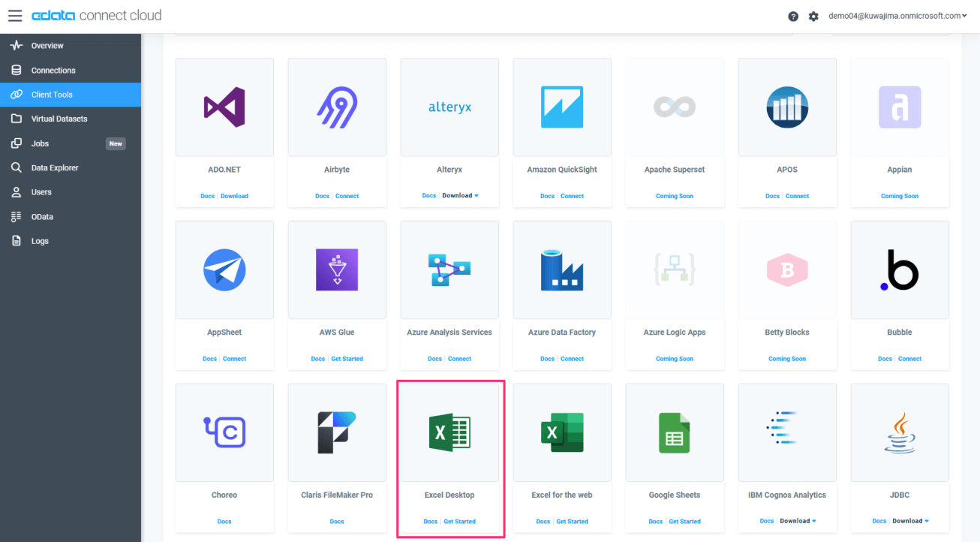Image resolution: width=980 pixels, height=542 pixels.
Task: Click Connect under AppSheet
Action: pos(234,359)
